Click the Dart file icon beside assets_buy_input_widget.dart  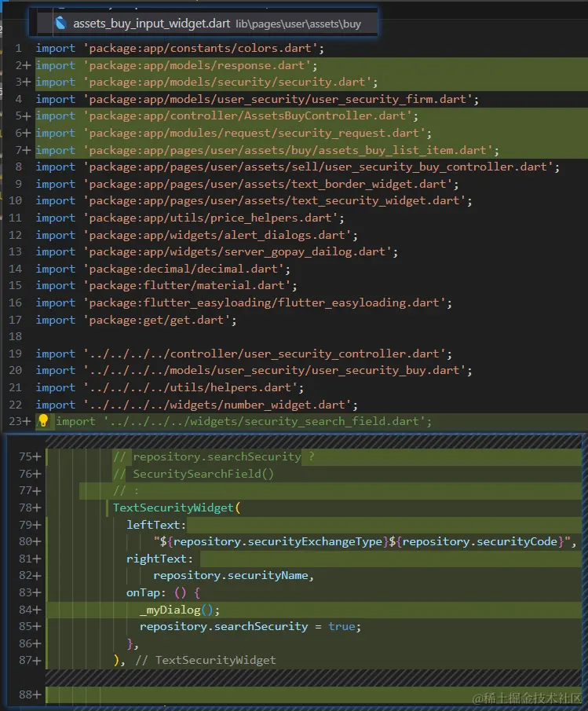click(60, 23)
